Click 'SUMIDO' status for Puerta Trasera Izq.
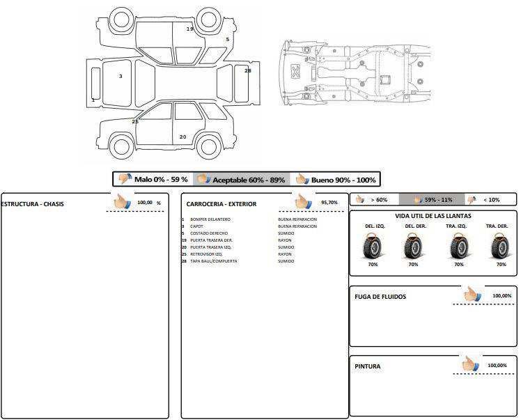The width and height of the screenshot is (521, 420). 286,247
